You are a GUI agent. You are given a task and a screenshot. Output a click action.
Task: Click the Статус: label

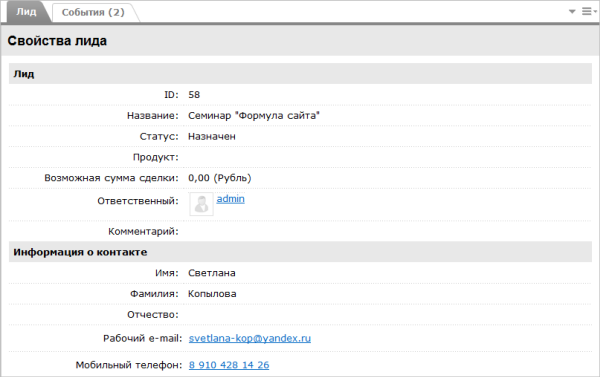[x=159, y=136]
